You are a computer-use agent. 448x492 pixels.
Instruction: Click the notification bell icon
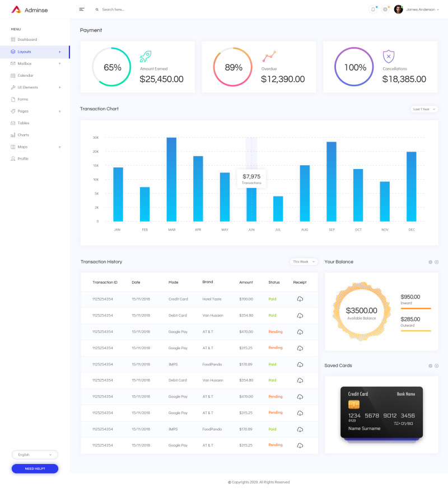(372, 9)
